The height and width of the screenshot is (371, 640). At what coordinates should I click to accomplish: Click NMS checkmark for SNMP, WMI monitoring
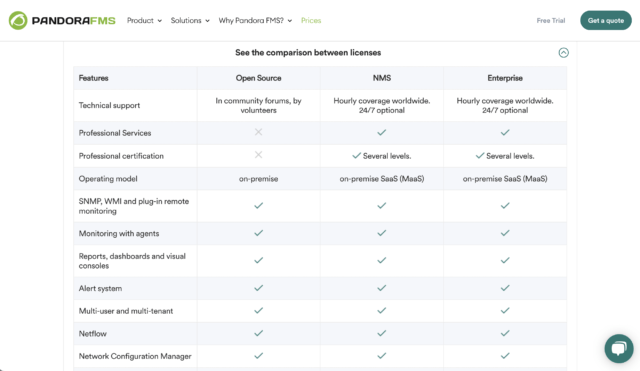pyautogui.click(x=382, y=205)
